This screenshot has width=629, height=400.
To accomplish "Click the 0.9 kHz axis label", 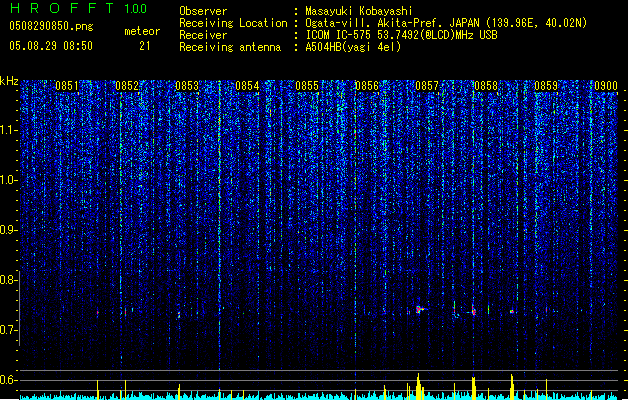I will 9,230.
